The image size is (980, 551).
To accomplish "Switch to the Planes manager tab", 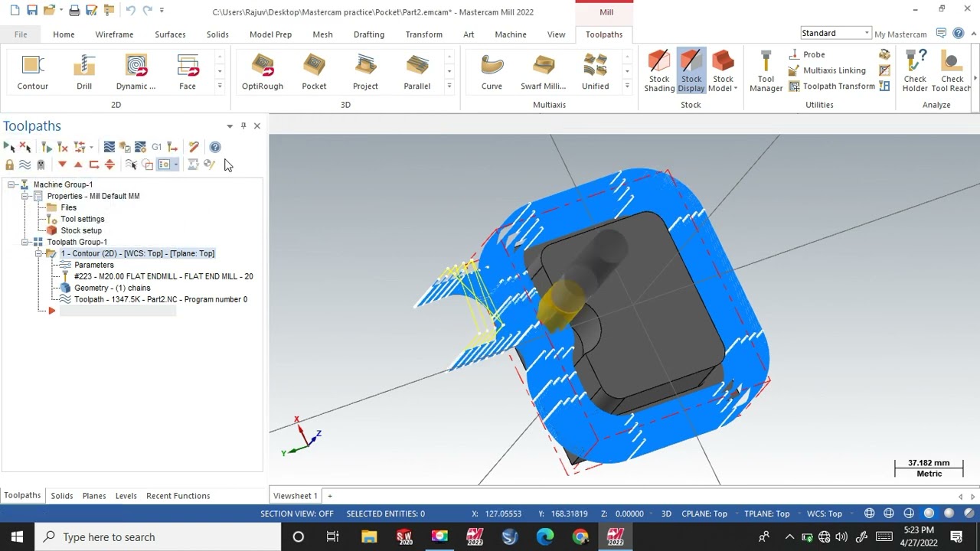I will [94, 496].
